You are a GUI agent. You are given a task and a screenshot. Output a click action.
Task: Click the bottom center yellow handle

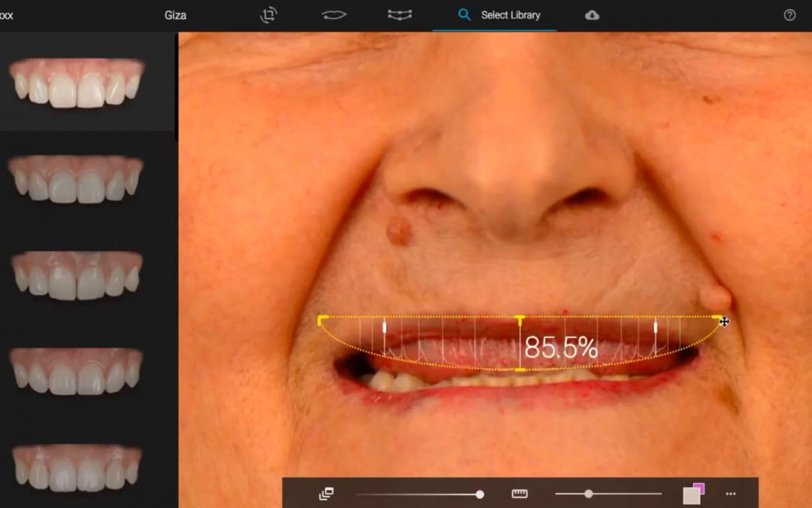[520, 369]
